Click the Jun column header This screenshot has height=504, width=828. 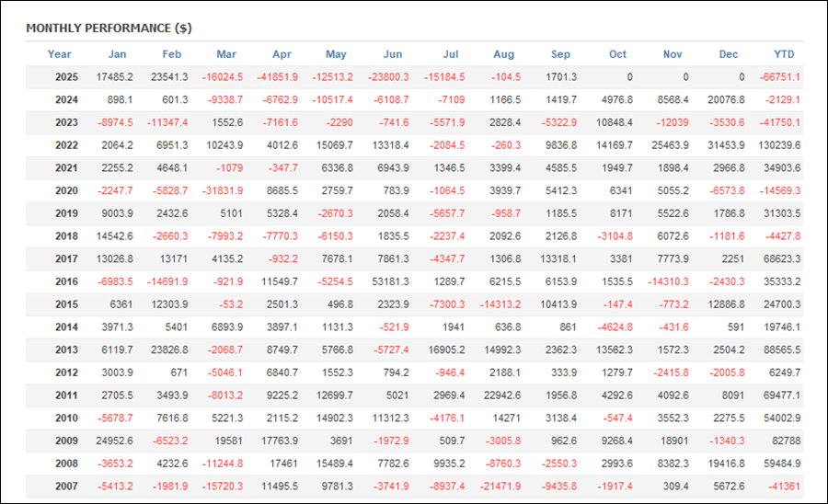[392, 54]
